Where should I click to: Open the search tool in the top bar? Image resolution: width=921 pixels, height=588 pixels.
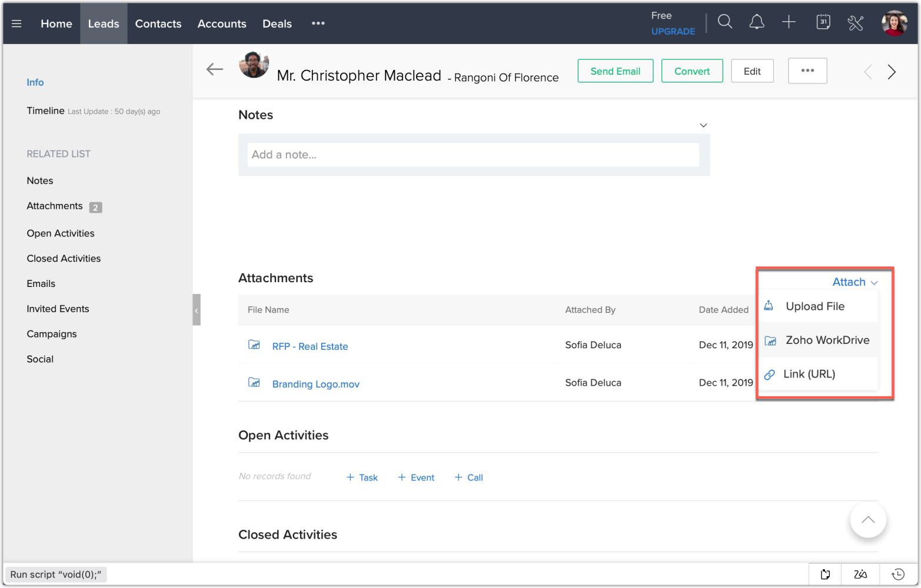[724, 21]
